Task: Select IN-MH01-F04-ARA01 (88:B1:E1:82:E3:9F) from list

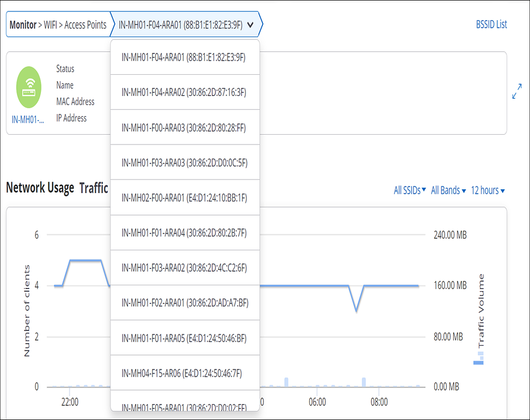Action: point(185,57)
